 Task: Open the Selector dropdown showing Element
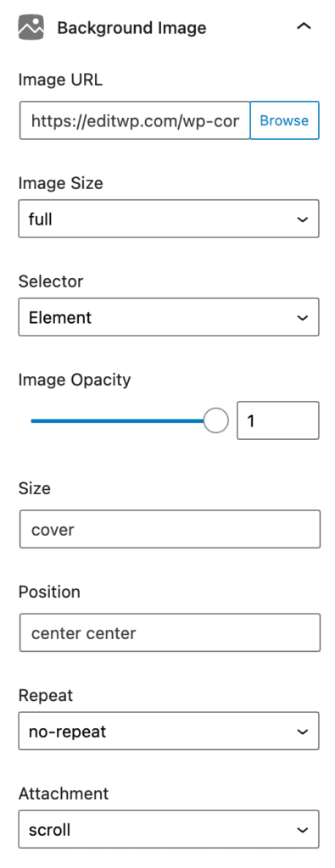pyautogui.click(x=169, y=317)
